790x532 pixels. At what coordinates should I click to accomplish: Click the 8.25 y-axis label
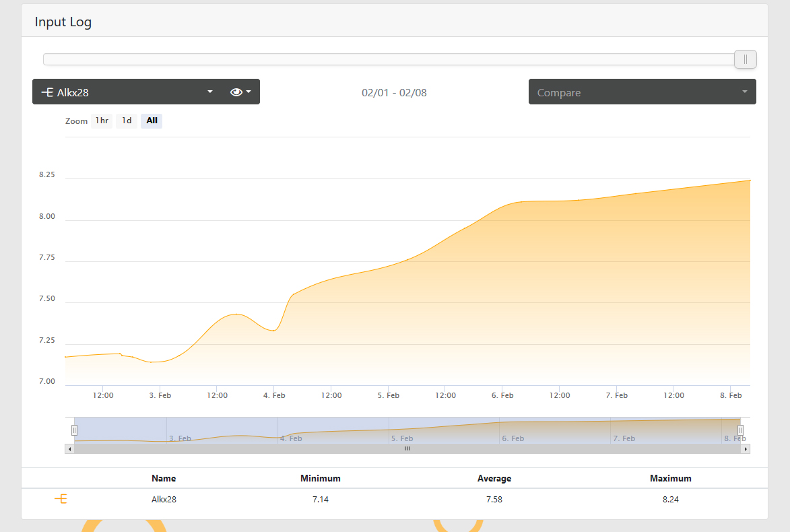pyautogui.click(x=47, y=175)
